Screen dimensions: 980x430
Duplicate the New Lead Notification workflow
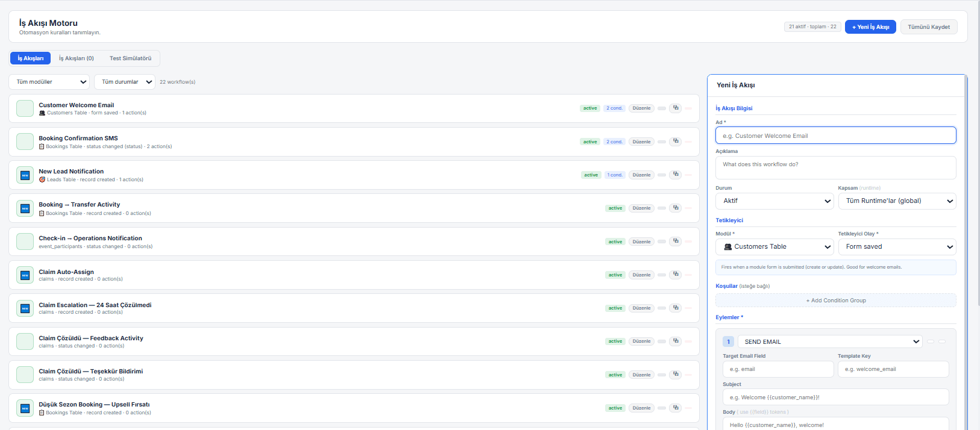(x=676, y=175)
